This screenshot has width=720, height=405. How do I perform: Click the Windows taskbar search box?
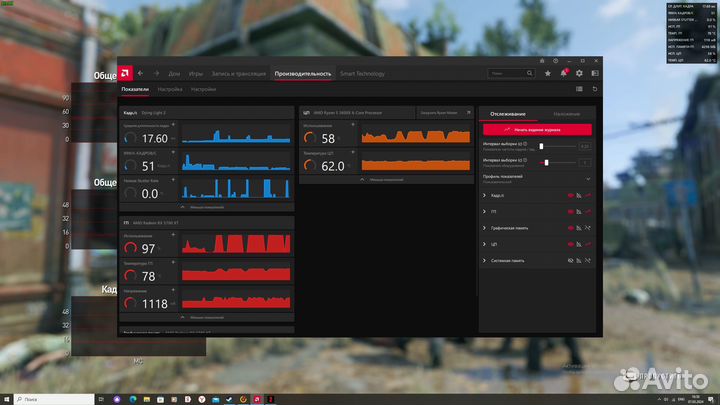pyautogui.click(x=54, y=399)
